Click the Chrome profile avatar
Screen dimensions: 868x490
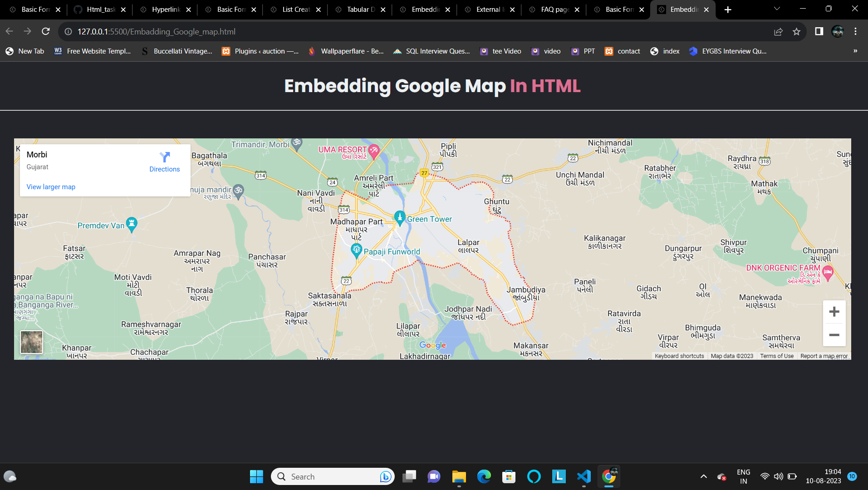838,31
